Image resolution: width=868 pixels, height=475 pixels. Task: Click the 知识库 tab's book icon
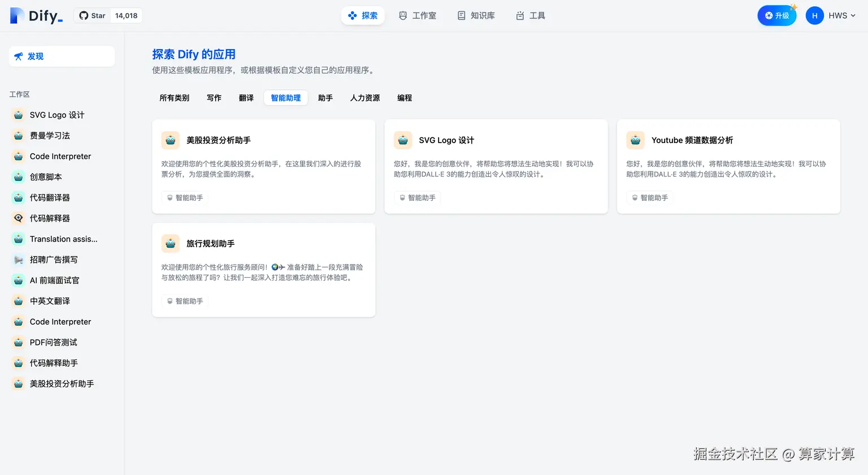point(461,16)
